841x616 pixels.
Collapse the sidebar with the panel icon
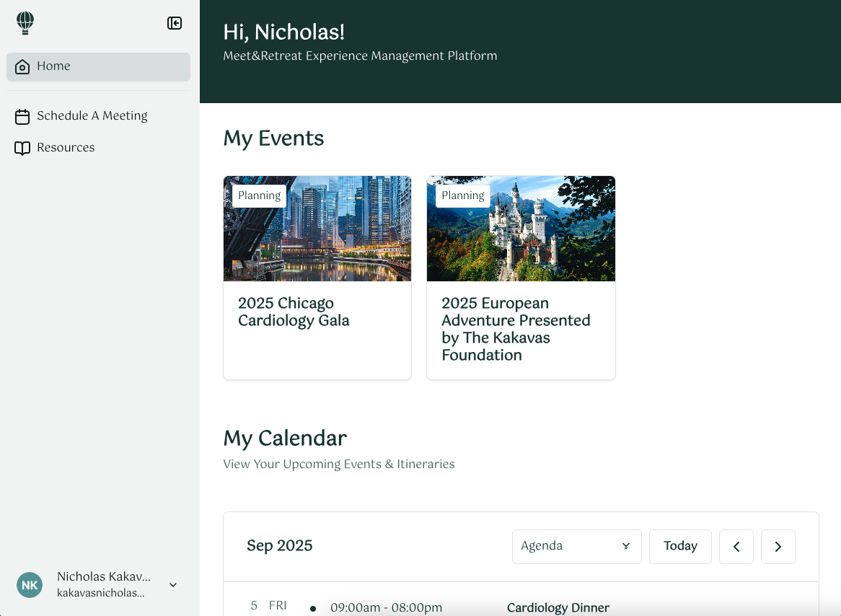point(174,22)
